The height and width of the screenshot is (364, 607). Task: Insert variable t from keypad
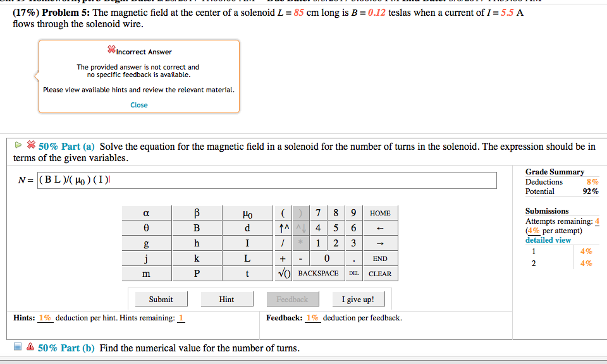(x=247, y=274)
